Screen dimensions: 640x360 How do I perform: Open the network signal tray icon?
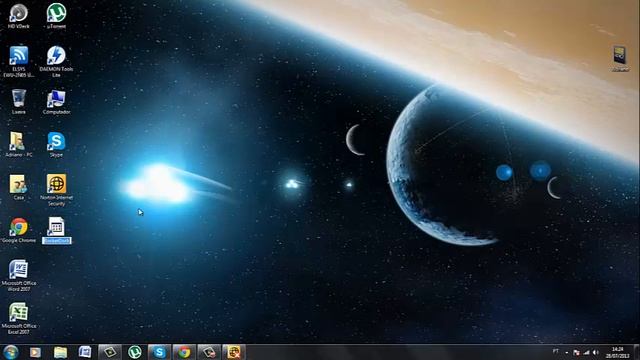[x=586, y=352]
